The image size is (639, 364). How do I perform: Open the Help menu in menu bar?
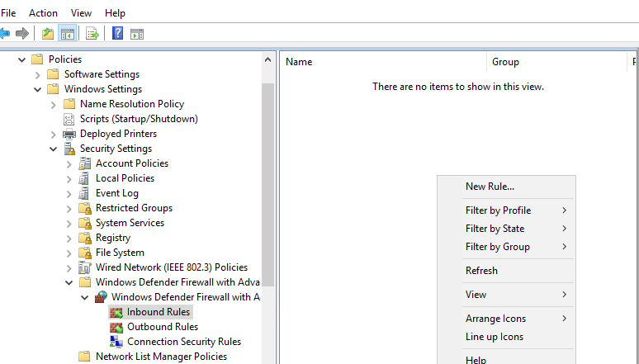point(115,13)
